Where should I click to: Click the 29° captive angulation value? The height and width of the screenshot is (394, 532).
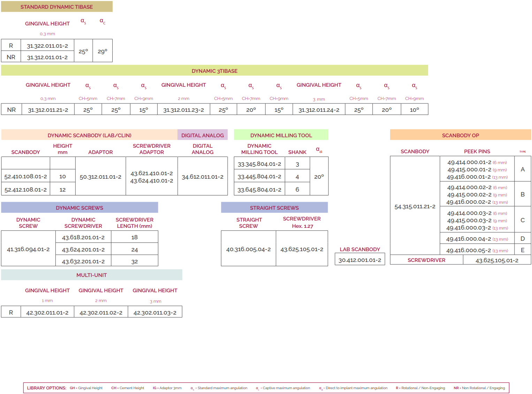(x=102, y=51)
